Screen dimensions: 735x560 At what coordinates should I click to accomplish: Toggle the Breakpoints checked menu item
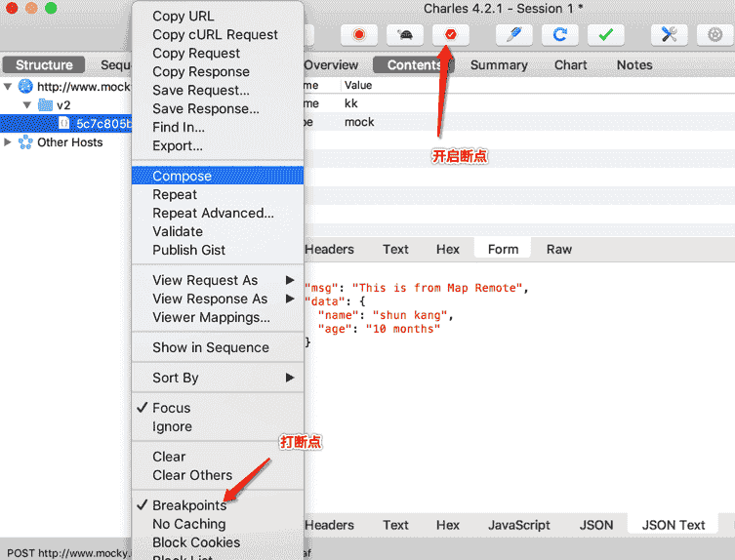[x=218, y=505]
